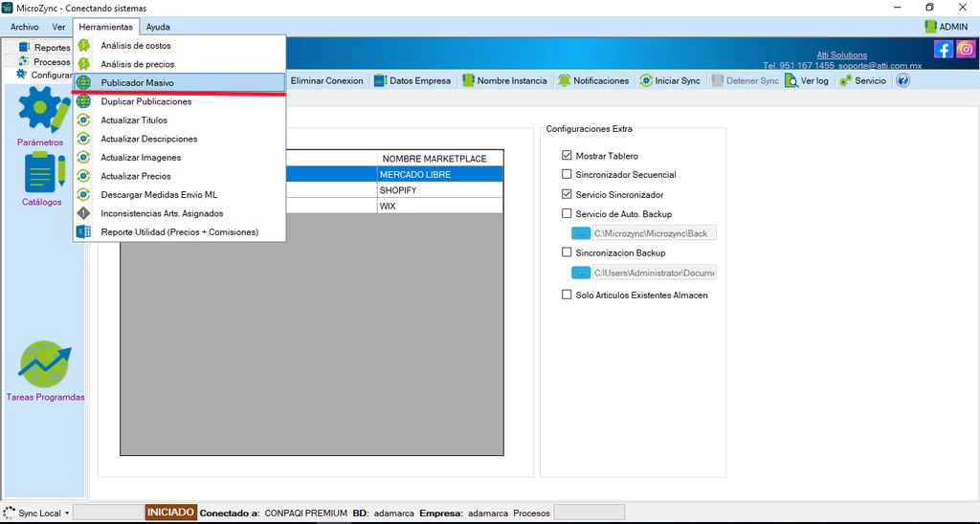The image size is (980, 524).
Task: Enable Solo Articulos Existentes Almacen checkbox
Action: (567, 295)
